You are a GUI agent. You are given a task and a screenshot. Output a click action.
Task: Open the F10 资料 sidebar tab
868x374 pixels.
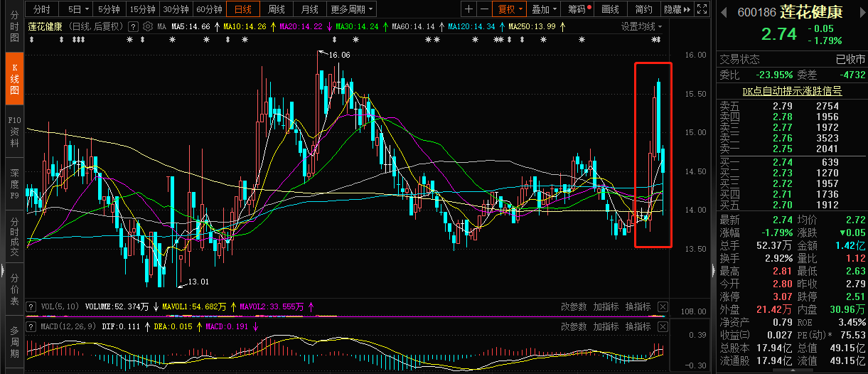pyautogui.click(x=14, y=132)
